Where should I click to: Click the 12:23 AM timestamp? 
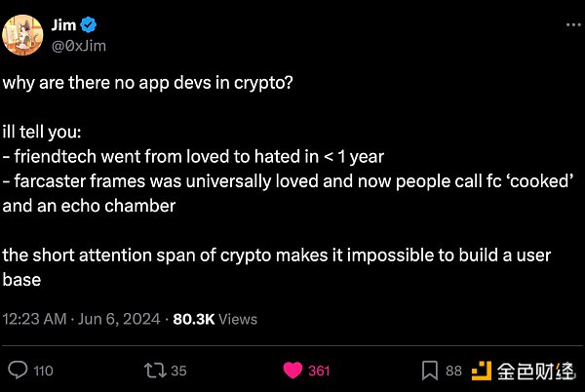pos(35,318)
